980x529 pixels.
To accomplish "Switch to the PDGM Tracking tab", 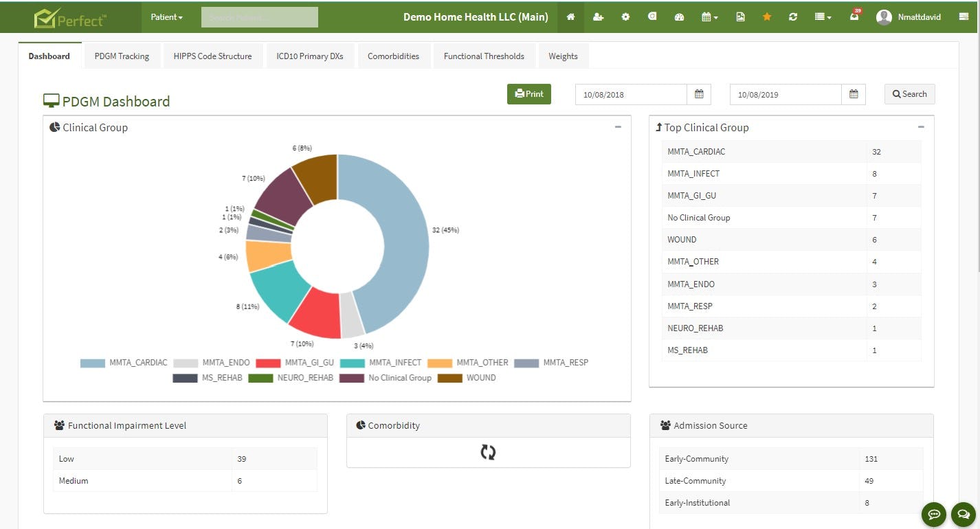I will pyautogui.click(x=122, y=56).
